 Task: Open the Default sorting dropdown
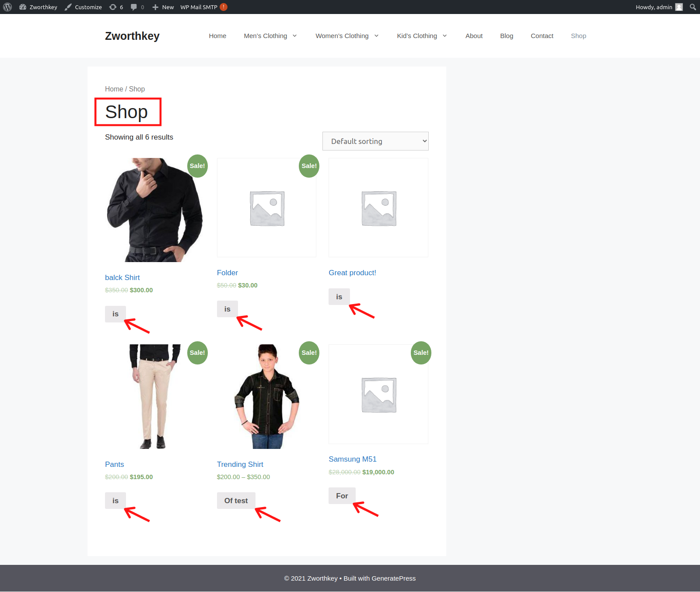point(375,141)
